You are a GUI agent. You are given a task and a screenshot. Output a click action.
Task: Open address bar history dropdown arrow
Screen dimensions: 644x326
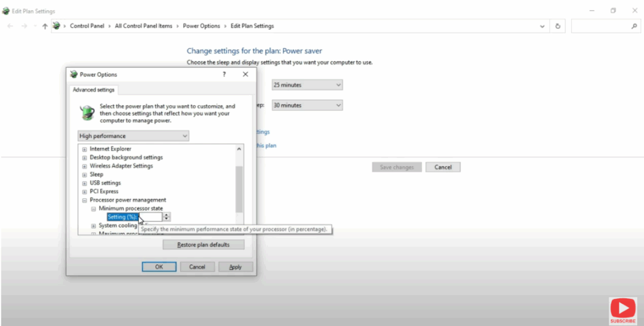click(x=542, y=26)
